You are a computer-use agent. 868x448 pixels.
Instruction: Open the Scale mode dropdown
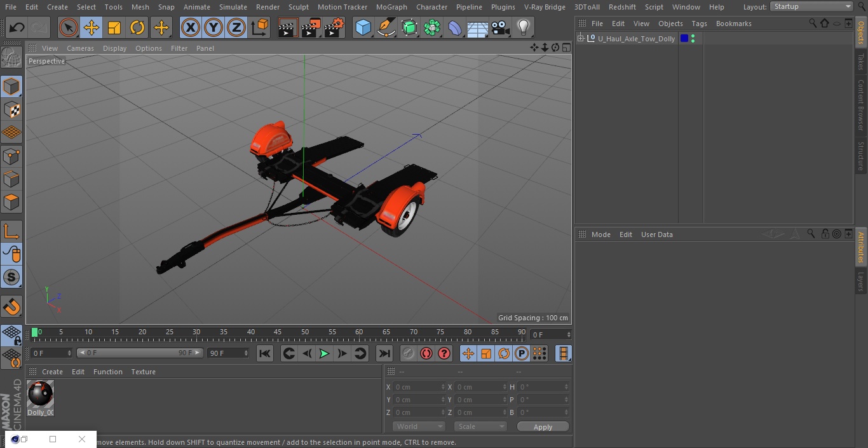[x=480, y=426]
